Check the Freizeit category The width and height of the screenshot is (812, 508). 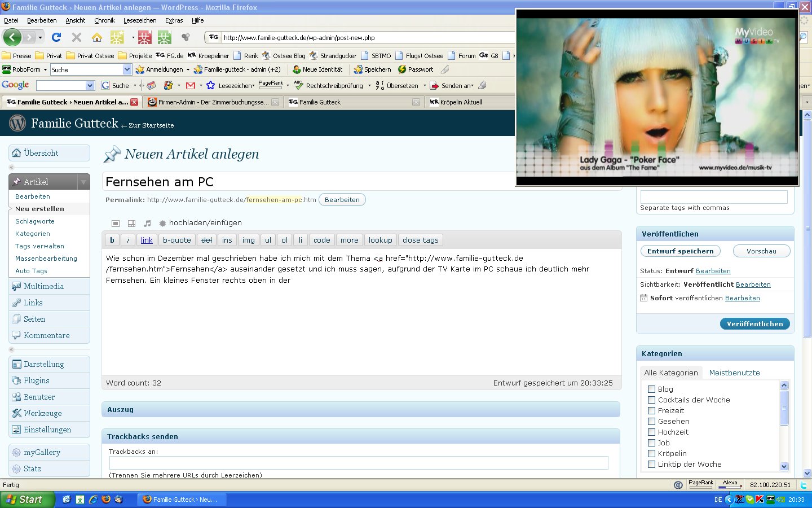651,410
